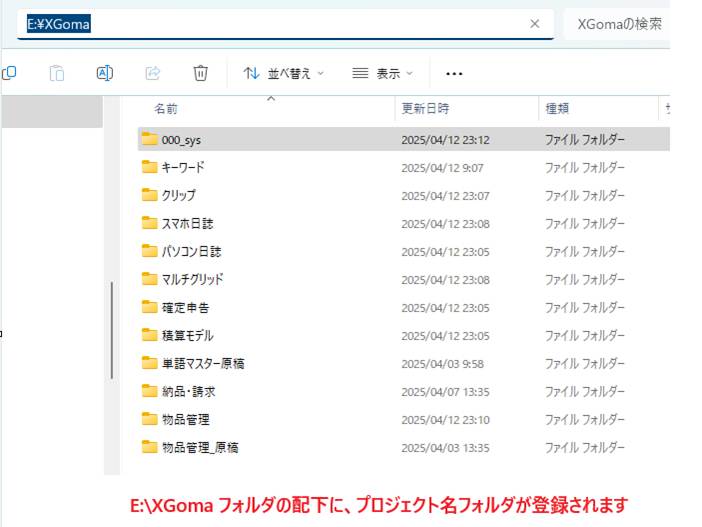Image resolution: width=702 pixels, height=527 pixels.
Task: Click the navigation pane vertical scrollbar
Action: pyautogui.click(x=111, y=330)
